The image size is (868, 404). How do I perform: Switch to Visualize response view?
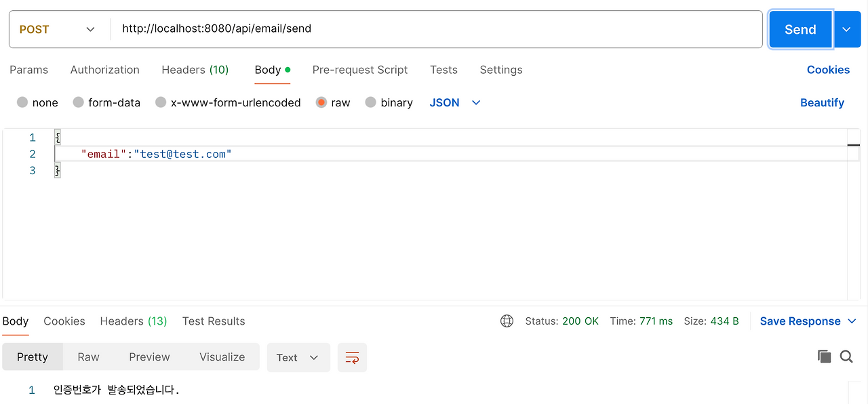(x=222, y=357)
